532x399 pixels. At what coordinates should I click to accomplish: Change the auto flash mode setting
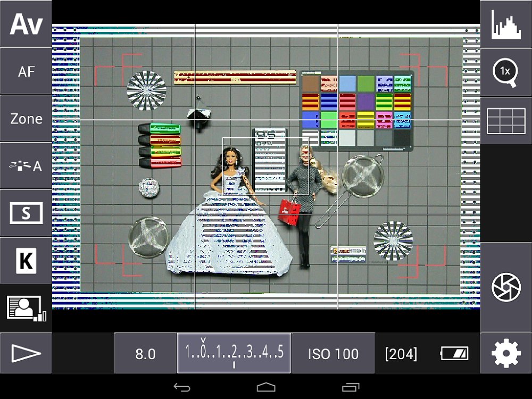26,165
